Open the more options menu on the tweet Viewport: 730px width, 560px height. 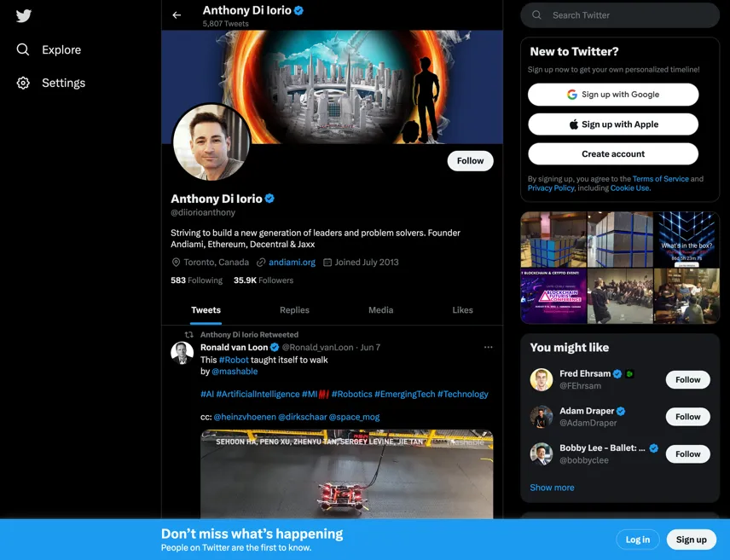pos(488,347)
